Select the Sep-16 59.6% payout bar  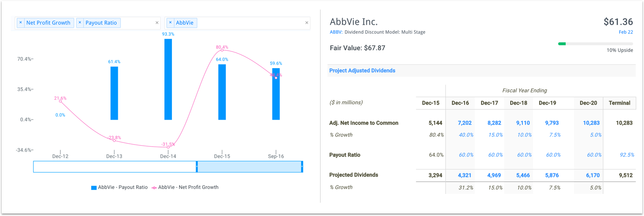(276, 94)
